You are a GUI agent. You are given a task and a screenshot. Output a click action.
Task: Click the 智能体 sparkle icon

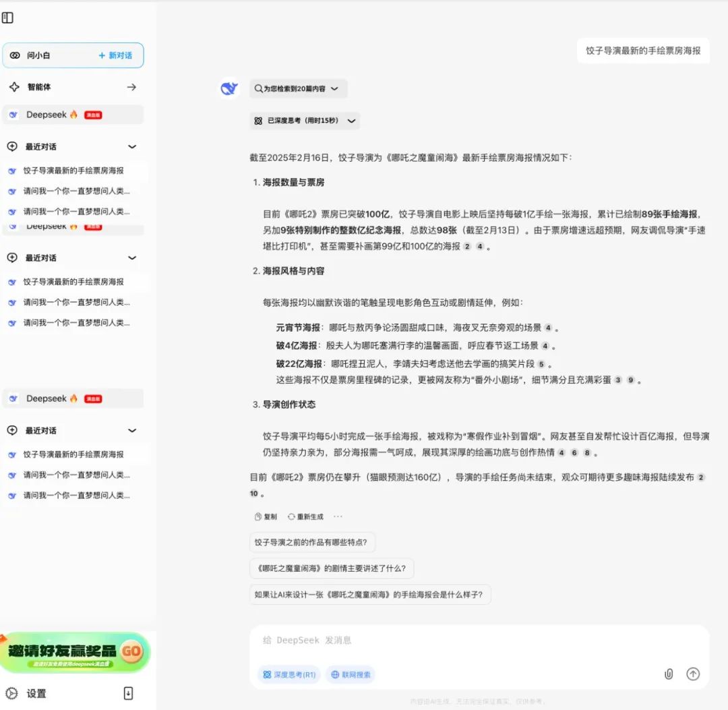pos(14,87)
